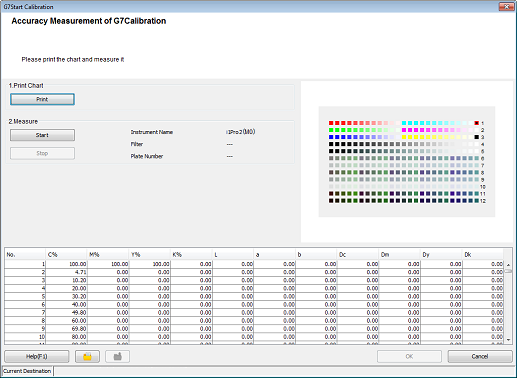Close the G7Start Calibration window

click(506, 7)
